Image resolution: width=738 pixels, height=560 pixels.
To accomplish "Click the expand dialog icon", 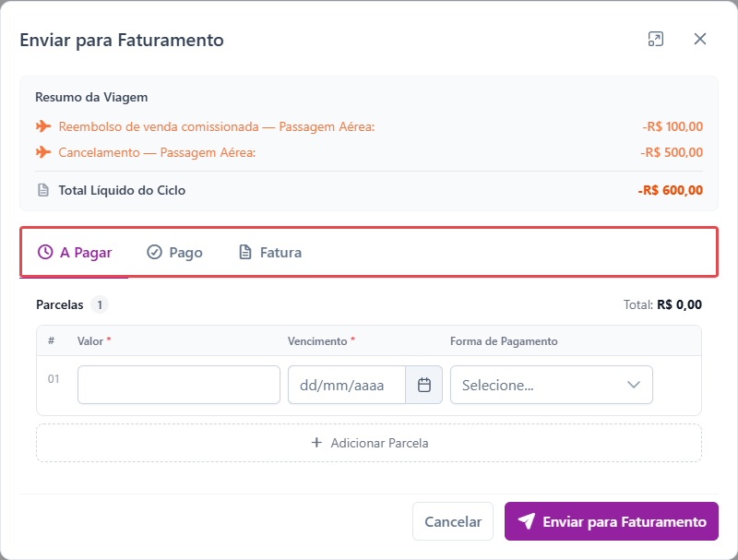I will pos(656,39).
